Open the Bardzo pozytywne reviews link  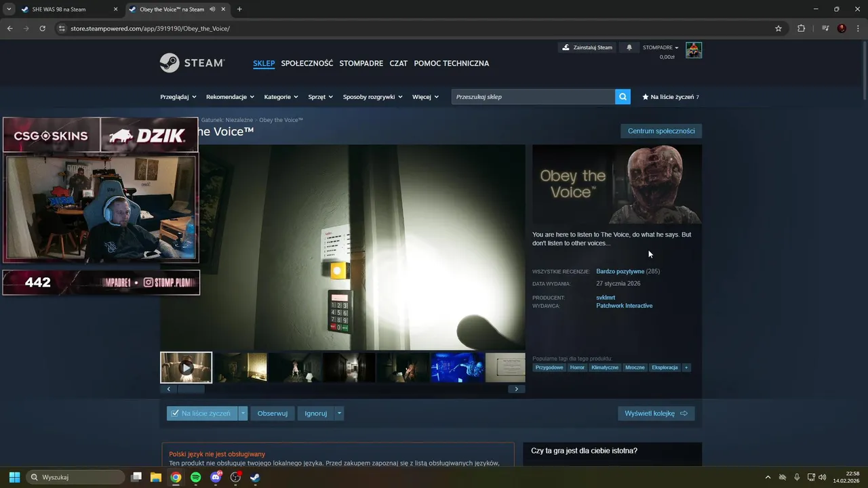point(620,271)
